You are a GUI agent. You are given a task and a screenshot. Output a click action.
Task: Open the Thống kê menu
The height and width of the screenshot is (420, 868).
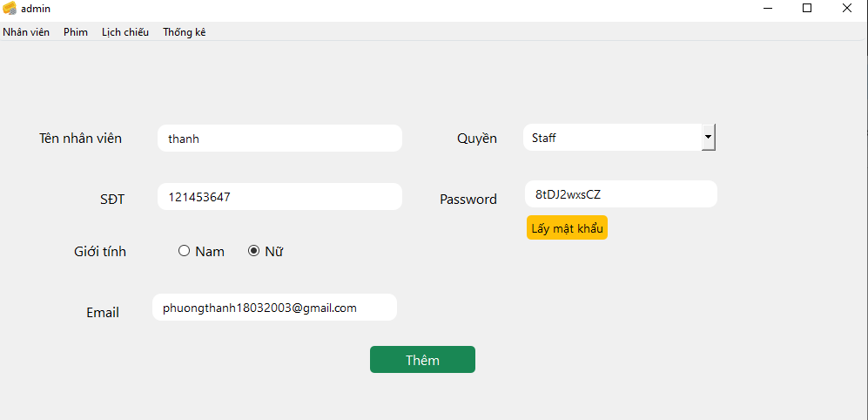point(185,32)
